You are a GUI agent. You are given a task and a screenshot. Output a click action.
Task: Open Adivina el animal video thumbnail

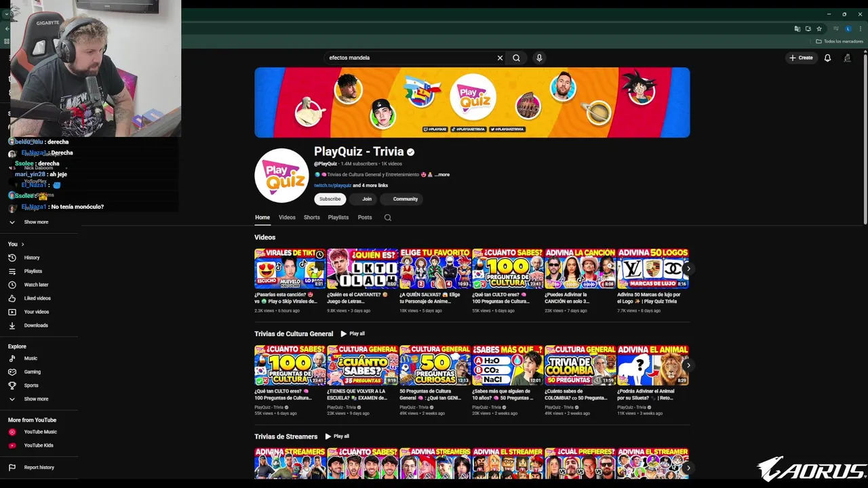tap(652, 365)
